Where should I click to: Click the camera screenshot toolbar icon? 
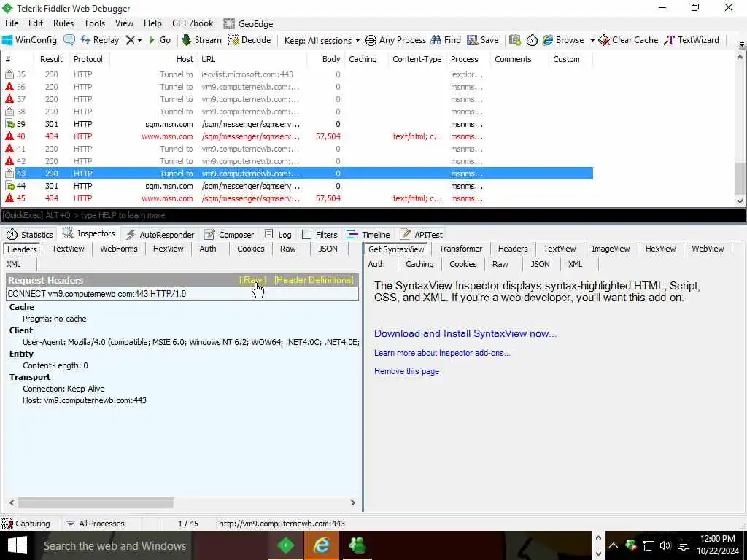(x=514, y=40)
